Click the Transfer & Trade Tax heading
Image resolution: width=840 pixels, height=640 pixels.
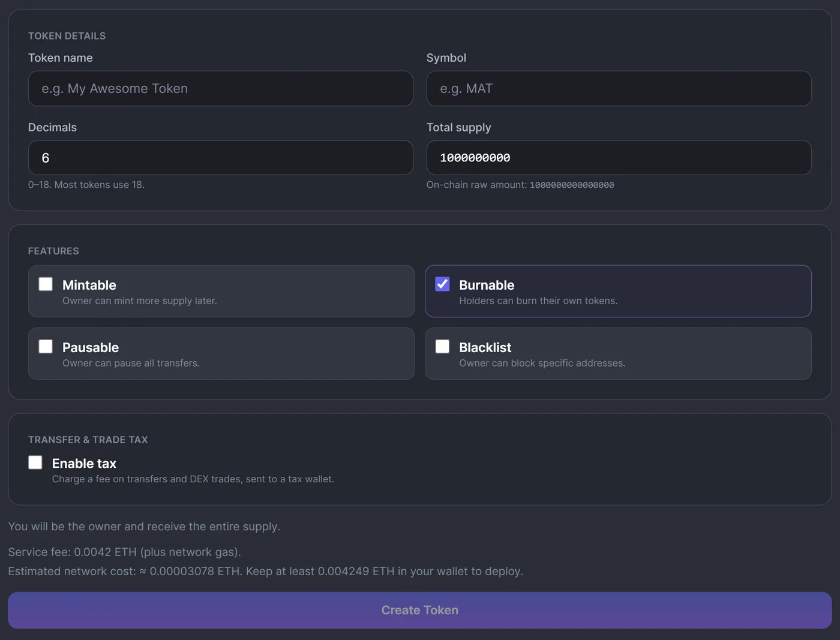[x=88, y=440]
